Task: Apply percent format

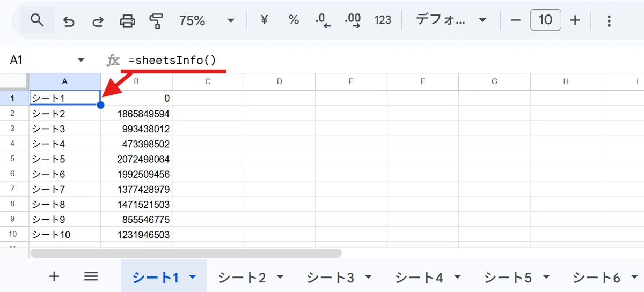Action: 294,20
